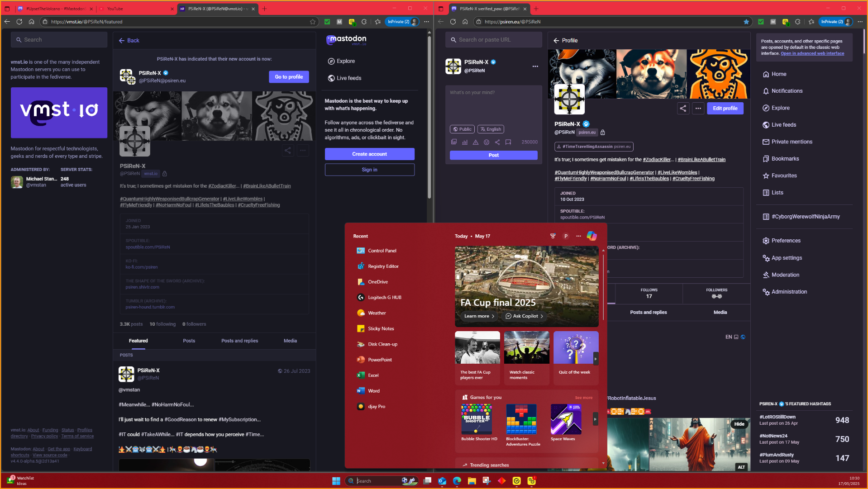Open Media tab on psiren.eu profile
This screenshot has width=868, height=489.
click(x=720, y=313)
